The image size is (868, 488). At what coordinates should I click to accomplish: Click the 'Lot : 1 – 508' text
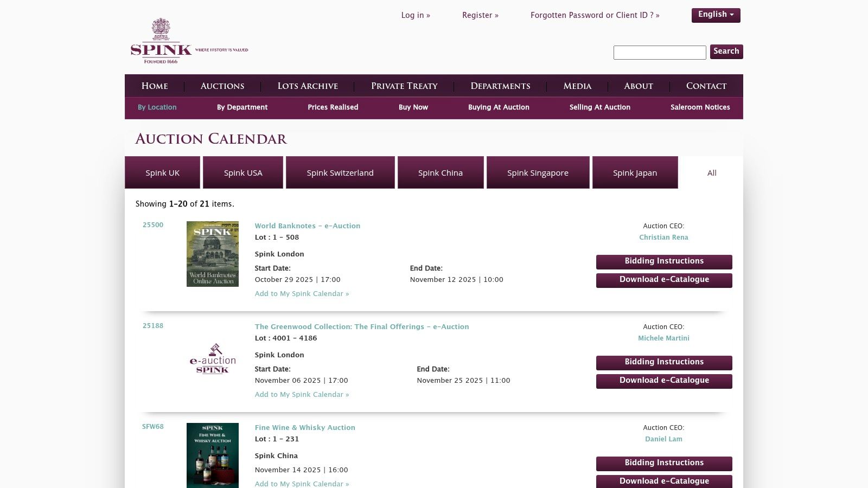click(x=277, y=237)
